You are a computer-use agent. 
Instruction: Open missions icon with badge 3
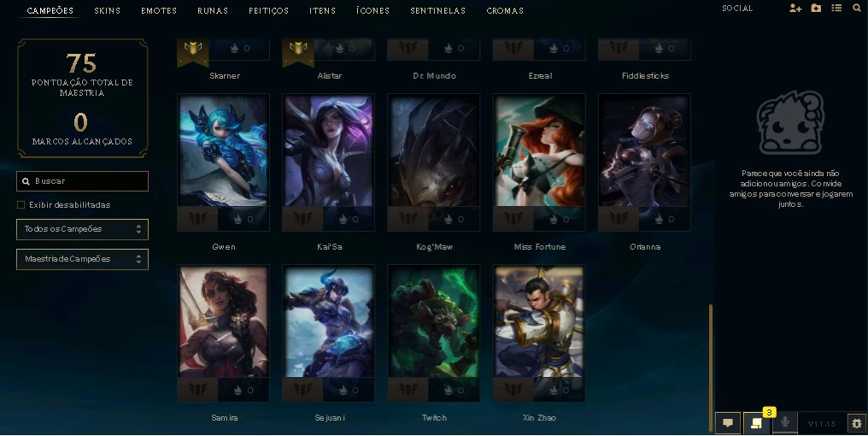(x=757, y=423)
